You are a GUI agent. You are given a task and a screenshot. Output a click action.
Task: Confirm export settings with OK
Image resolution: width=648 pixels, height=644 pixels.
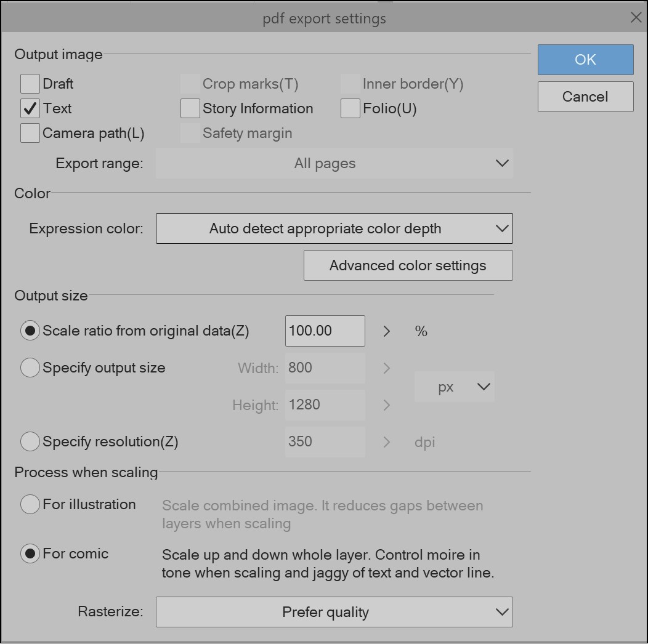pos(585,60)
